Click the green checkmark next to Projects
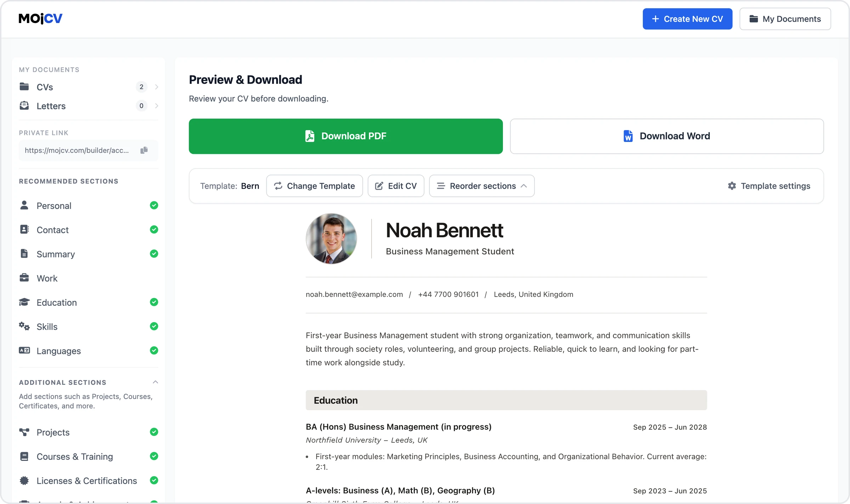 154,432
